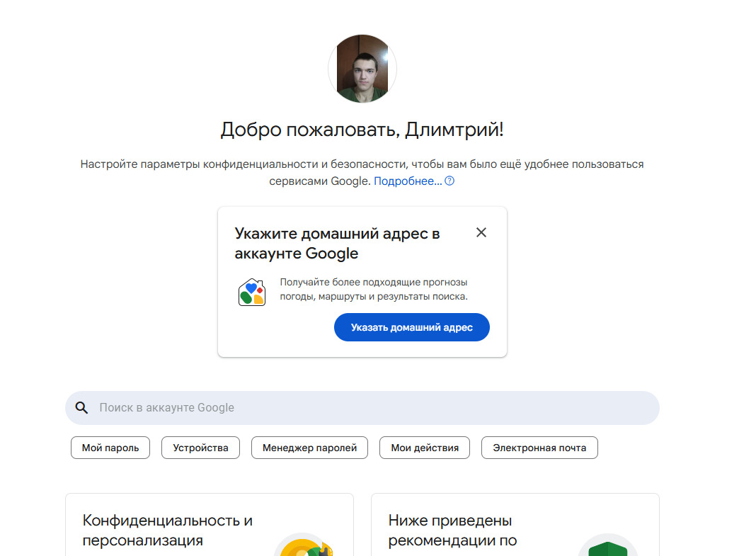The width and height of the screenshot is (756, 556).
Task: Open Ниже приведены рекомендации по card heading
Action: tap(453, 531)
